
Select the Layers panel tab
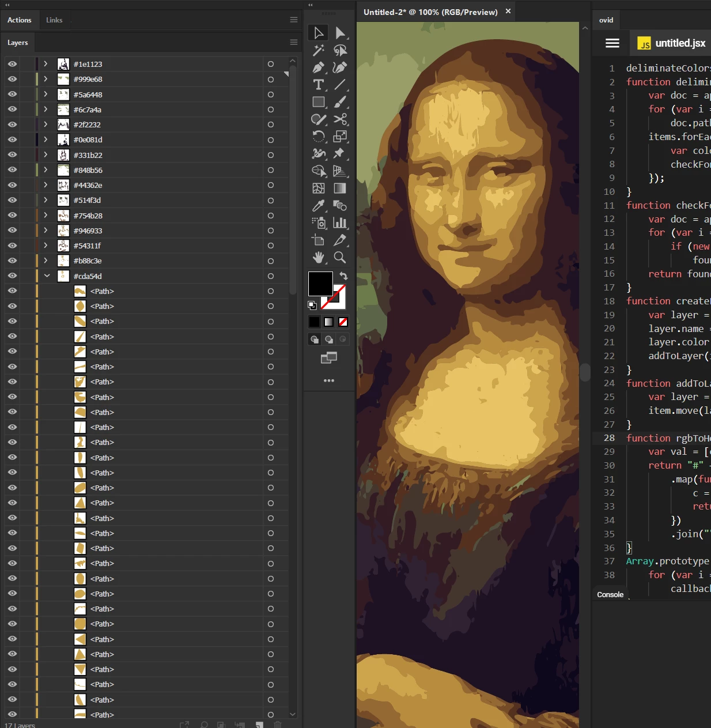coord(18,43)
